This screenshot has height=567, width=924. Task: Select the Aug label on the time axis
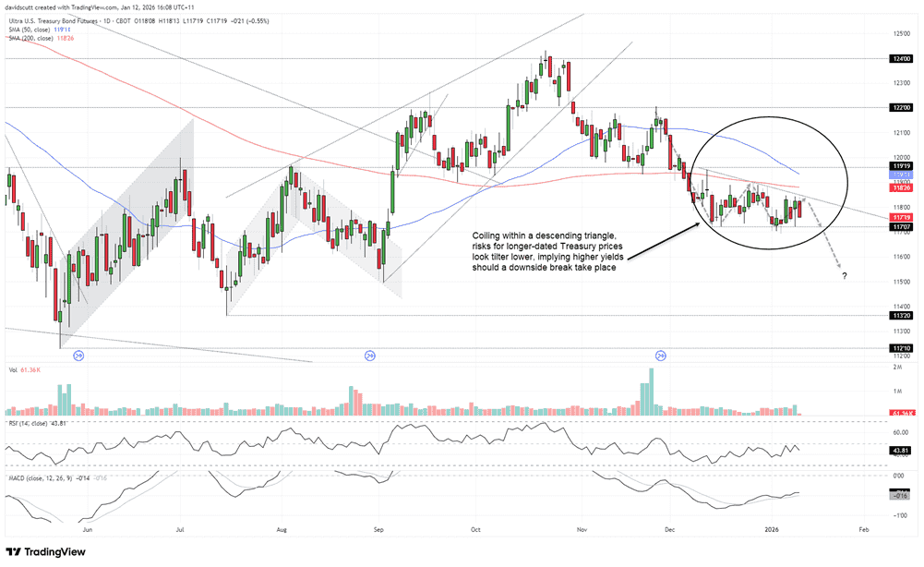pos(282,530)
